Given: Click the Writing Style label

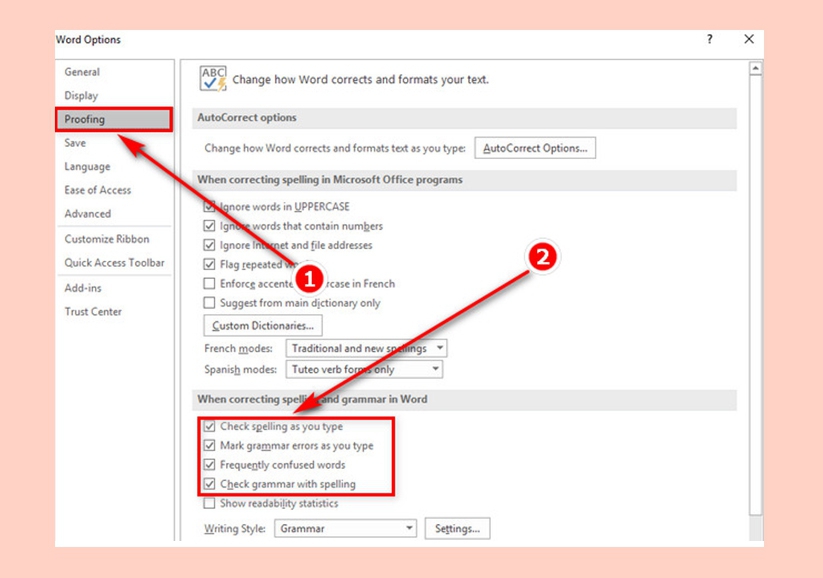Looking at the screenshot, I should (x=235, y=529).
